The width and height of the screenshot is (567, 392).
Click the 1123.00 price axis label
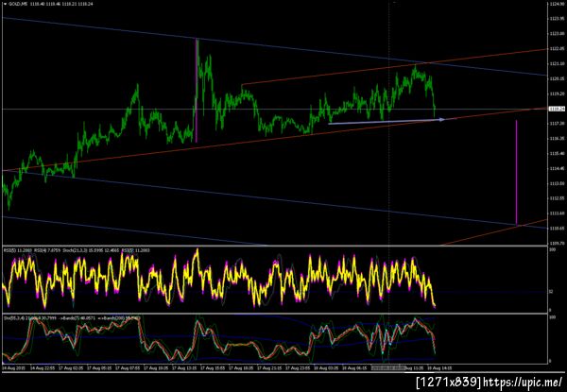(558, 34)
